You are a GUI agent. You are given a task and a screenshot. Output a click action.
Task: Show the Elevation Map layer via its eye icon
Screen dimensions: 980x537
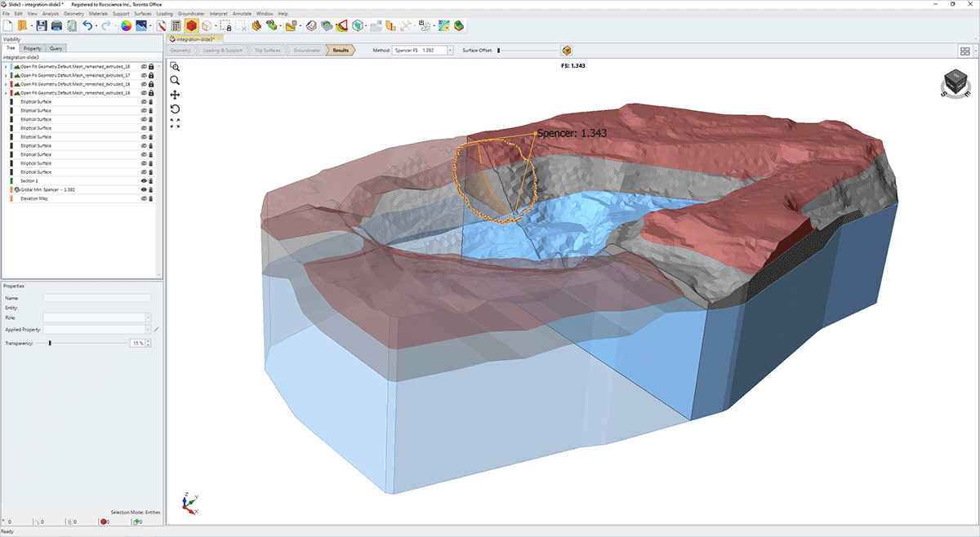[144, 198]
